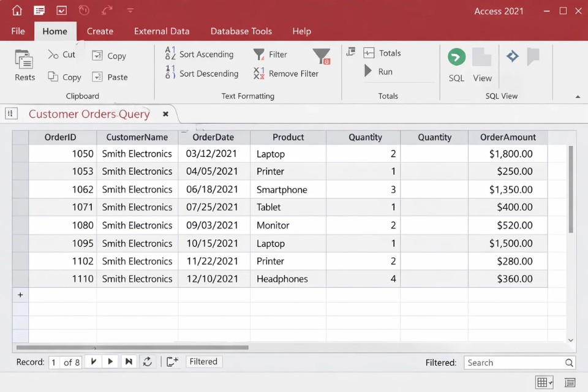Click the green SQL icon
Viewport: 588px width, 392px height.
456,58
